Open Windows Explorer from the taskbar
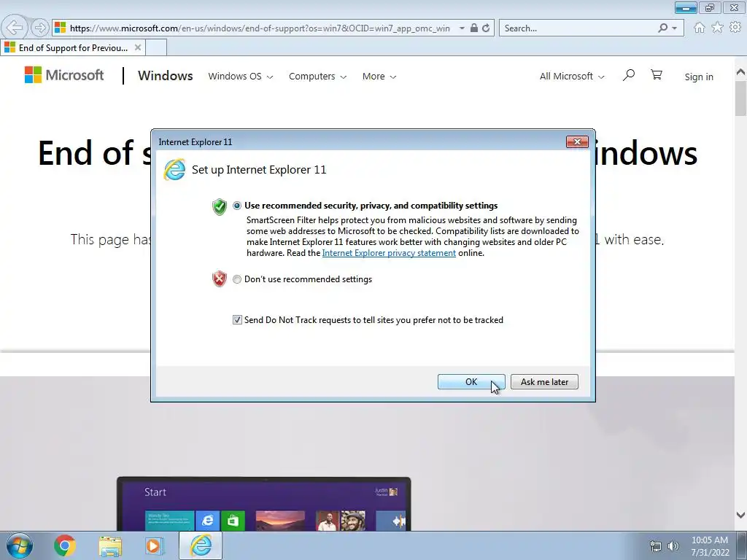 coord(110,545)
